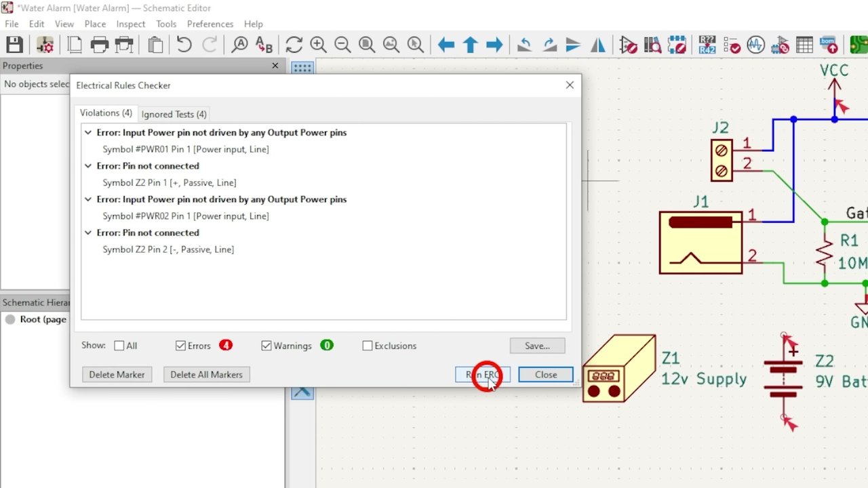
Task: Zoom to fit page icon
Action: click(367, 45)
